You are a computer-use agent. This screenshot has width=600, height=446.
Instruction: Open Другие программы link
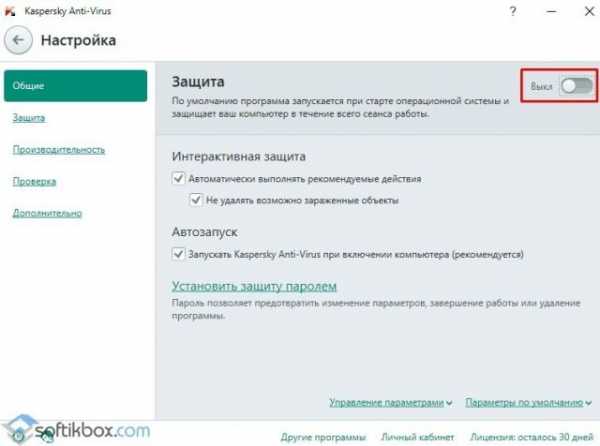point(323,437)
